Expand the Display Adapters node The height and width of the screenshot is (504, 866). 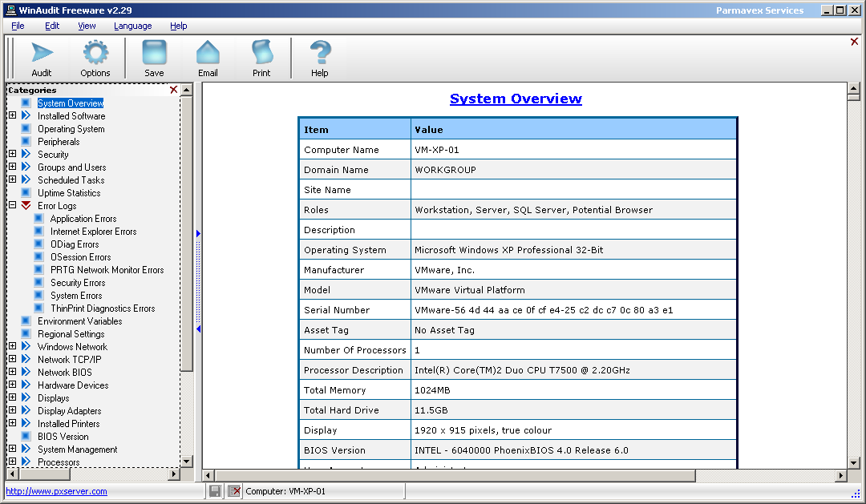coord(12,410)
